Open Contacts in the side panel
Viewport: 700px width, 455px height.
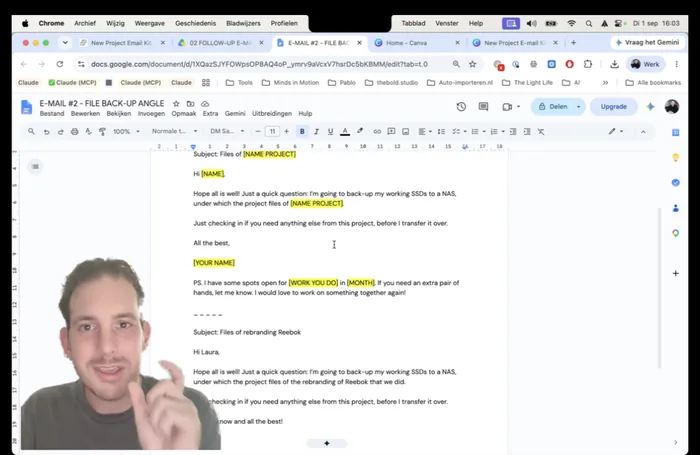click(x=675, y=208)
